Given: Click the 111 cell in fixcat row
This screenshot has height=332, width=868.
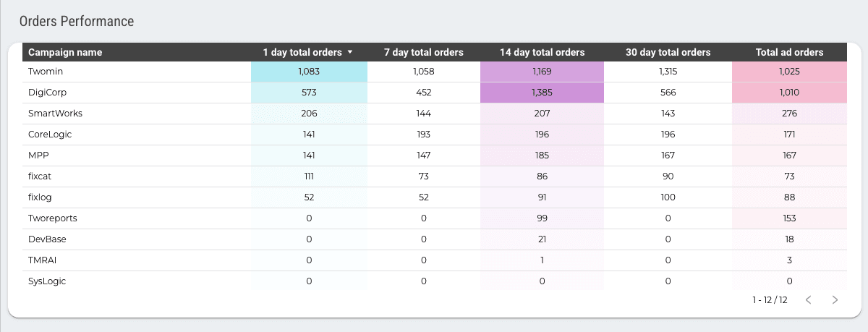Looking at the screenshot, I should pos(309,176).
